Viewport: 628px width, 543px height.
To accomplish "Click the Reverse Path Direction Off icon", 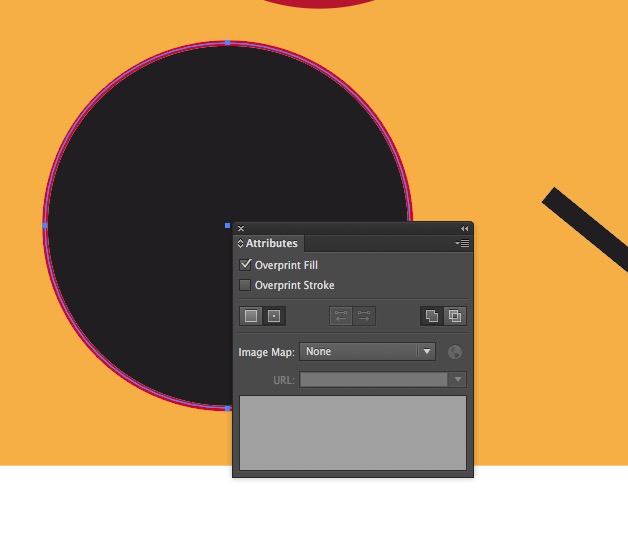I will (341, 316).
